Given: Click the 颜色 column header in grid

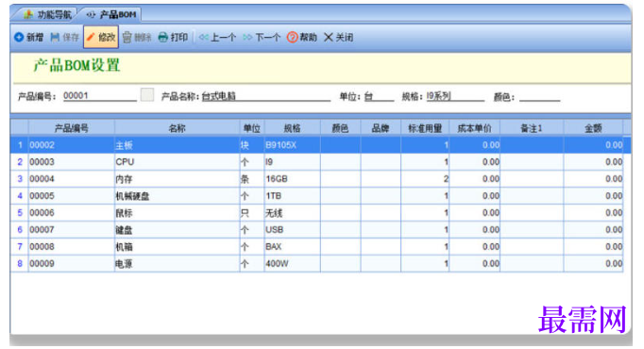Looking at the screenshot, I should [340, 128].
